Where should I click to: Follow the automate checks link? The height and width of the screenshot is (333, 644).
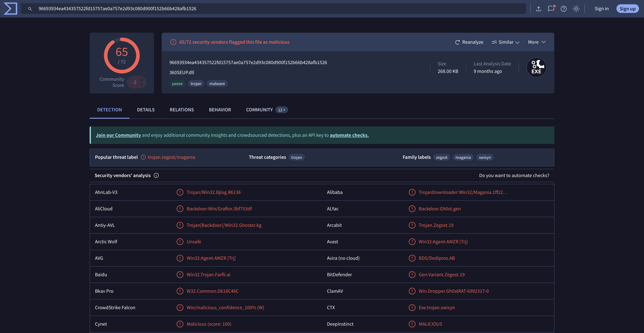349,135
